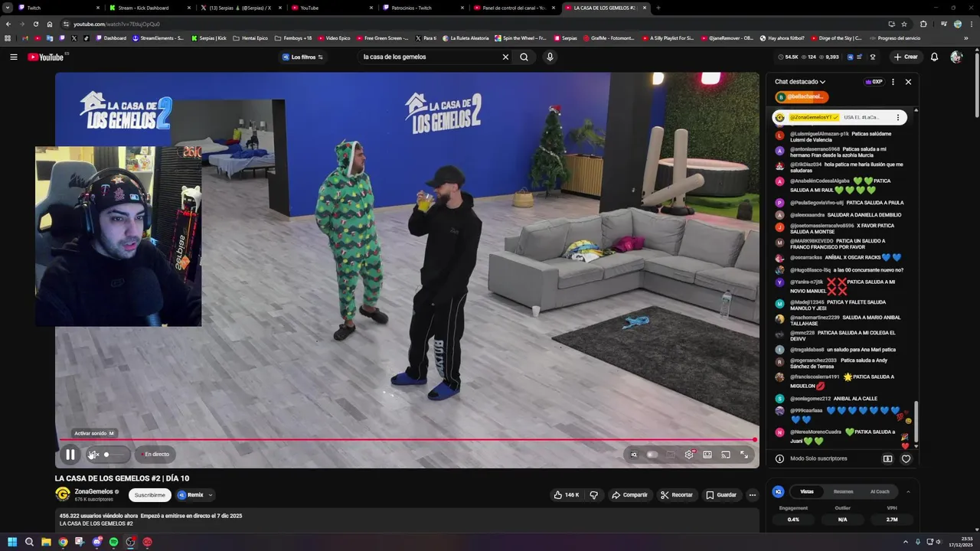Open the taskbar clock showing 23:55
Viewport: 980px width, 551px height.
click(x=962, y=542)
